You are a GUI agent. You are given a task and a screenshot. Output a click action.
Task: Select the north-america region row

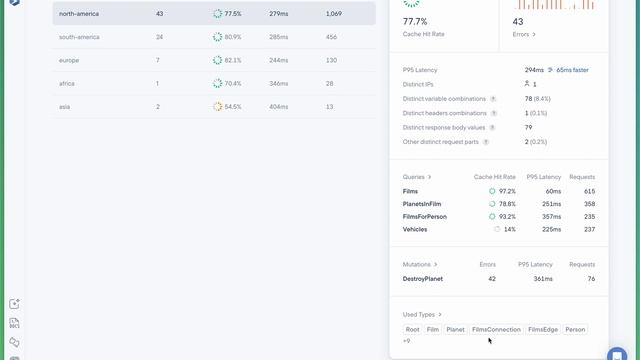tap(214, 13)
